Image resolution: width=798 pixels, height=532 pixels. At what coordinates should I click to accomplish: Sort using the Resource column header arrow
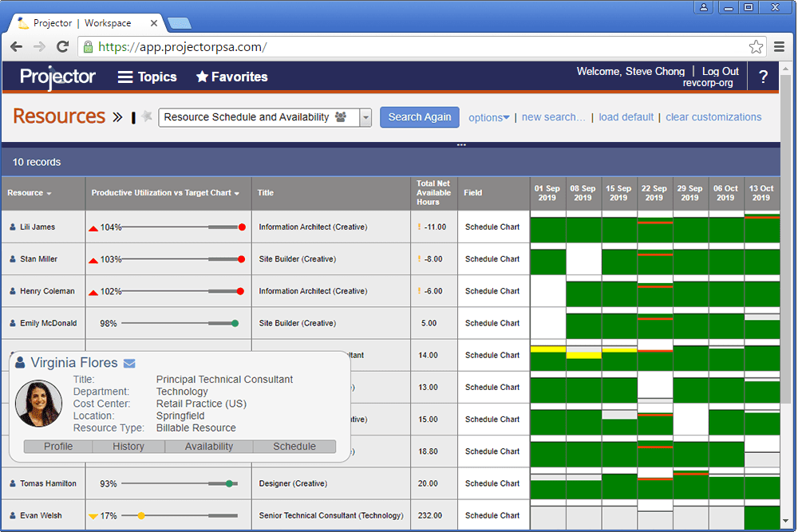(x=49, y=194)
